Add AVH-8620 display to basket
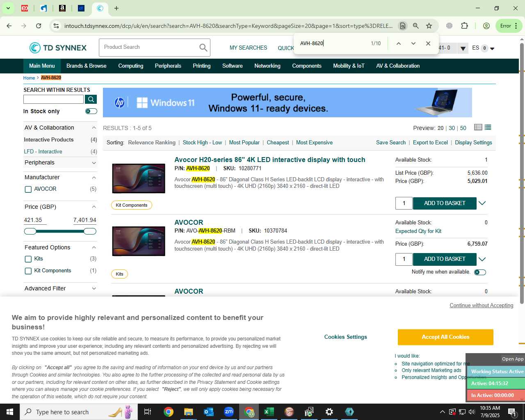525x420 pixels. [445, 203]
